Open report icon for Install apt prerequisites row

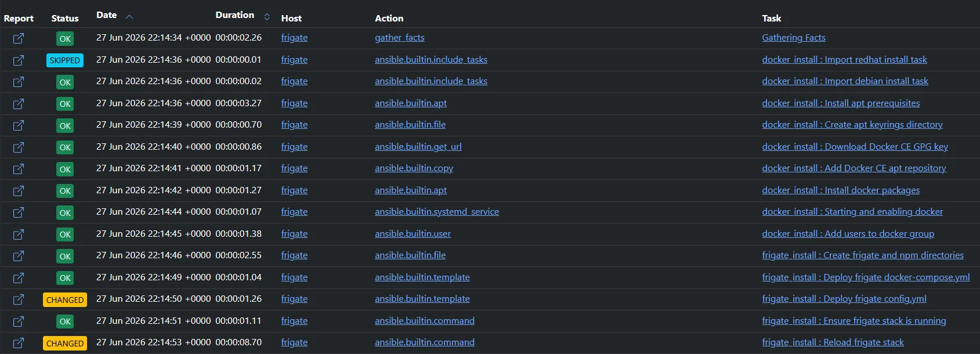pos(19,104)
